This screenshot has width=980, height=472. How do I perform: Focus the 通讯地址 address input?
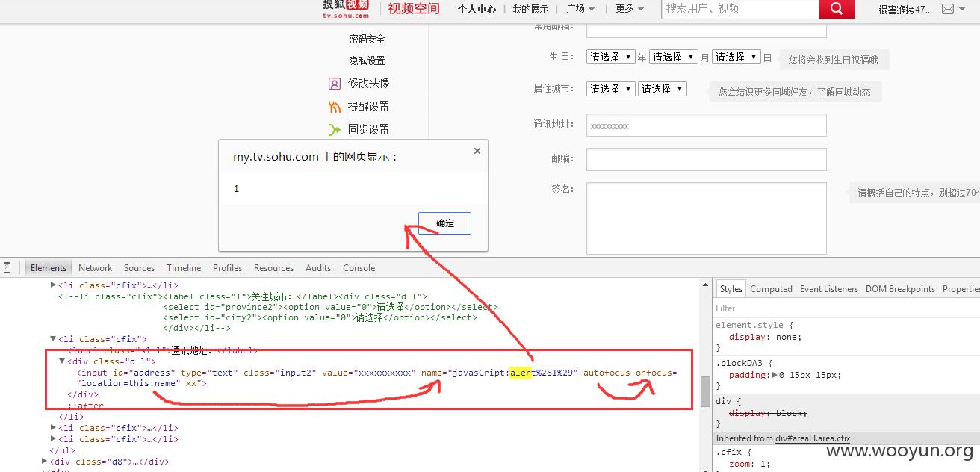point(707,125)
